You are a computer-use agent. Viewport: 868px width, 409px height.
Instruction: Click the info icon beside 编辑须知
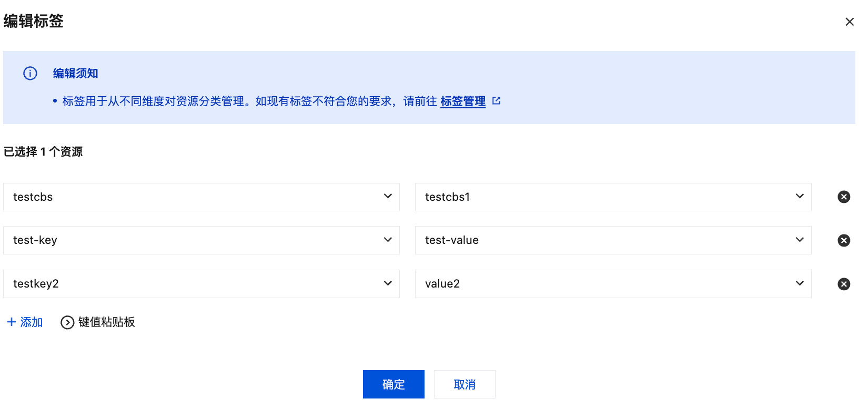pyautogui.click(x=31, y=73)
